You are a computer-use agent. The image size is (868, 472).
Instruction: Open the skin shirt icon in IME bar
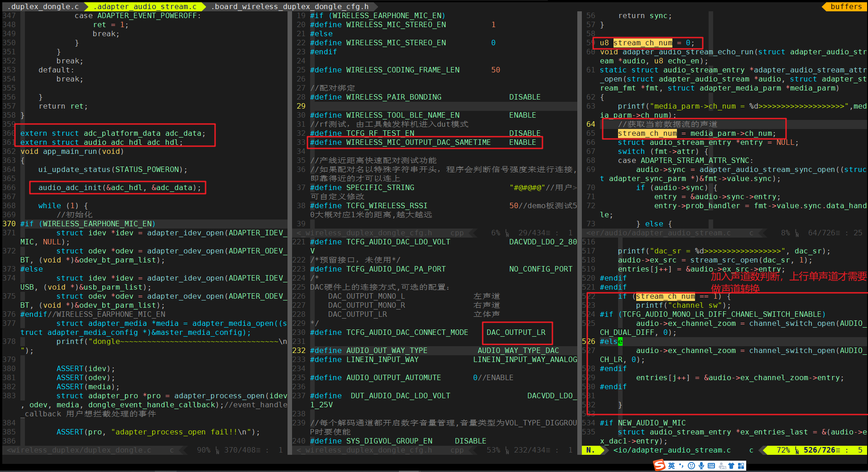[x=731, y=466]
